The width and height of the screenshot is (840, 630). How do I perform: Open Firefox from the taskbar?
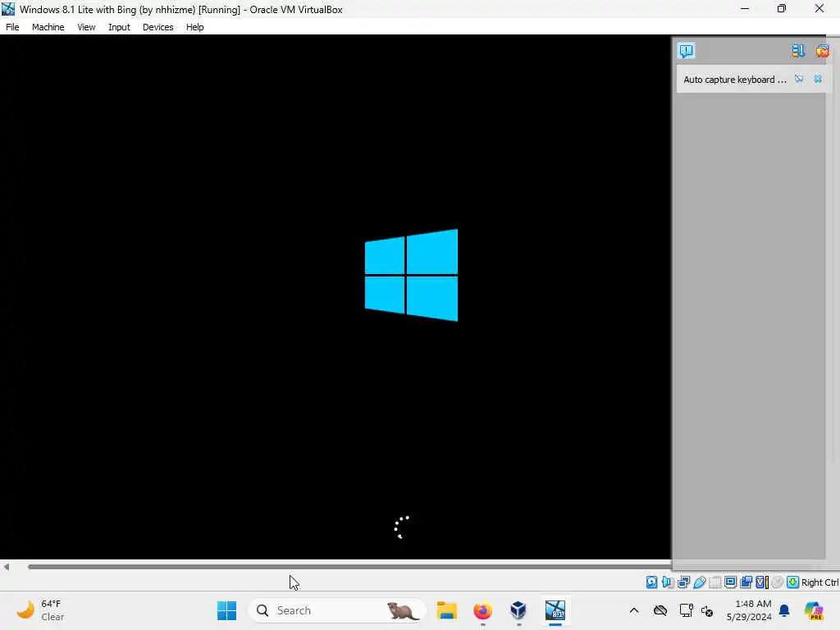[482, 610]
